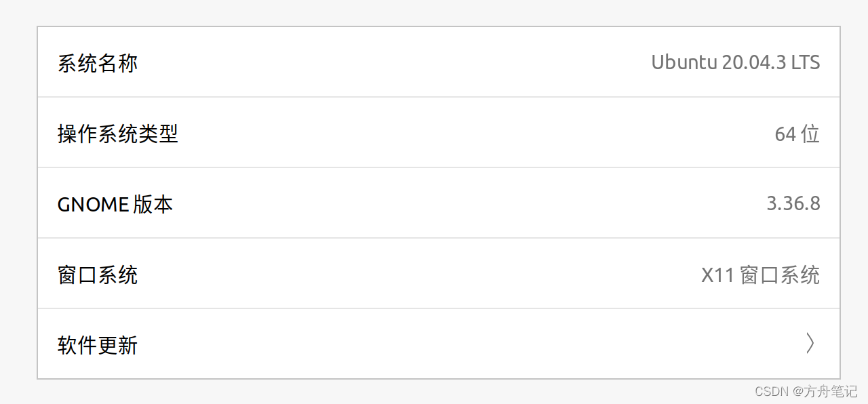868x404 pixels.
Task: Click the gray background above the panel
Action: [x=434, y=12]
